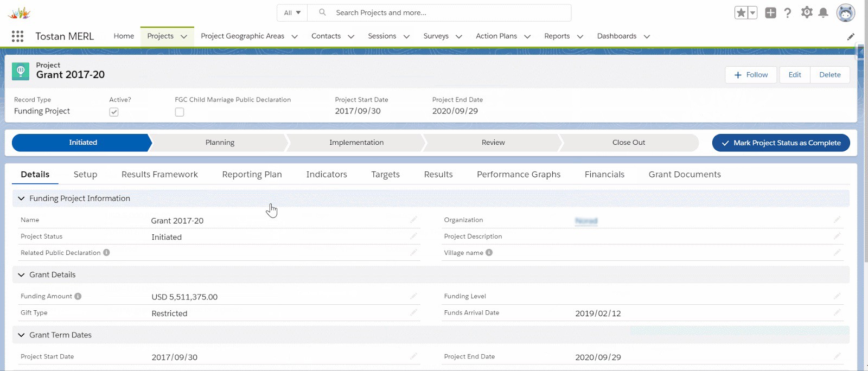Open the Projects nav dropdown chevron
Screen dimensions: 868x371
(x=184, y=36)
